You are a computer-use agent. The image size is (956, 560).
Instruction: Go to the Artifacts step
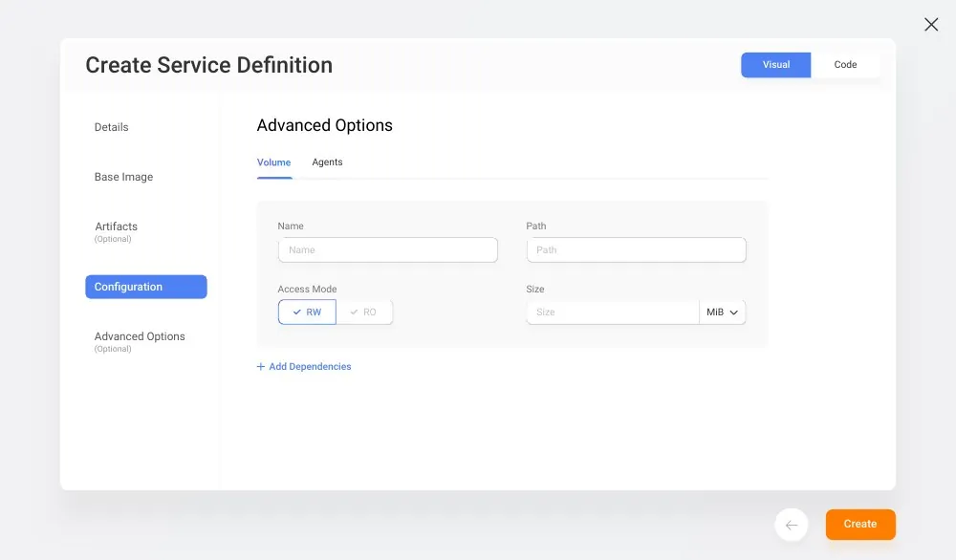tap(116, 231)
